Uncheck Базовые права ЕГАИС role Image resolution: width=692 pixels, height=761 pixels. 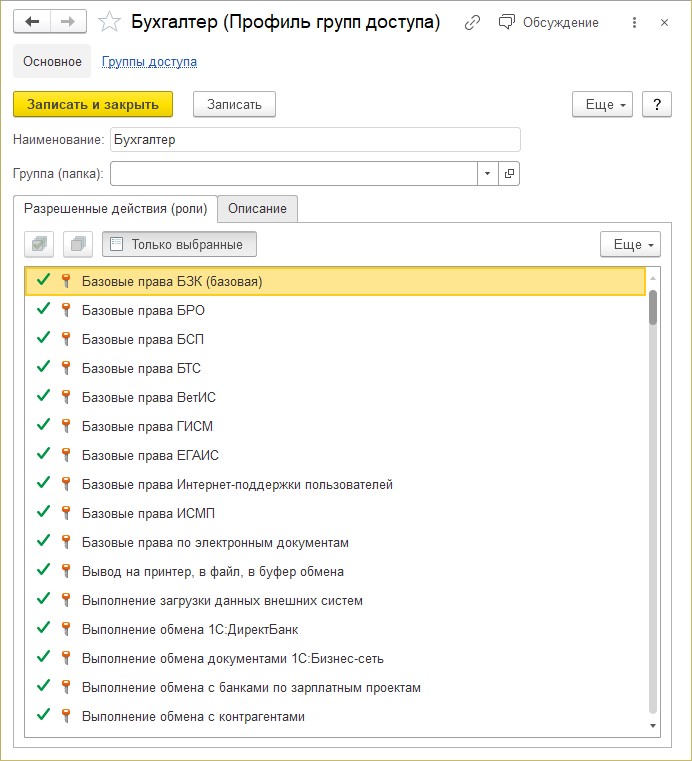point(44,455)
